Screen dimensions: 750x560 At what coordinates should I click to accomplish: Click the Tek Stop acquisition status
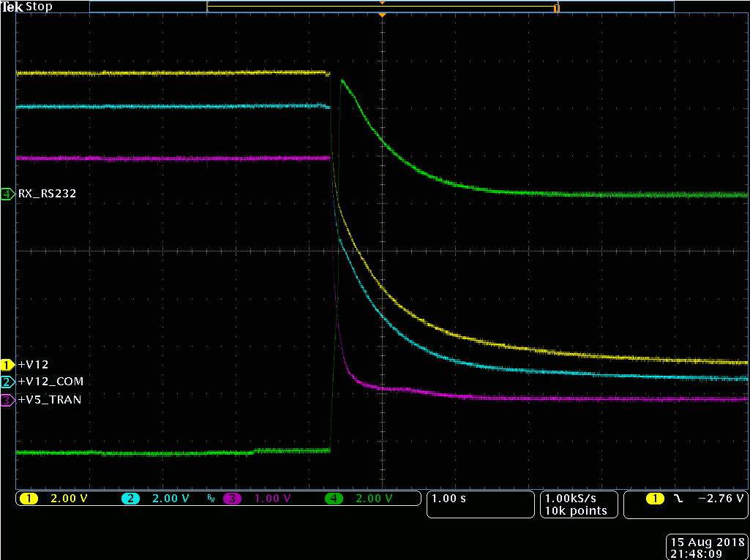pos(27,7)
